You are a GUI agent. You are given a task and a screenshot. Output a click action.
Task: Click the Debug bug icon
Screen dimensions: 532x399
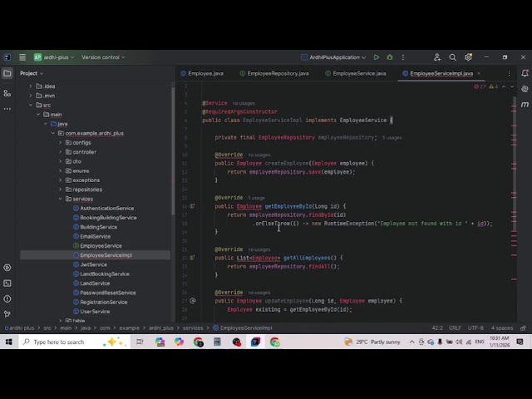point(390,57)
